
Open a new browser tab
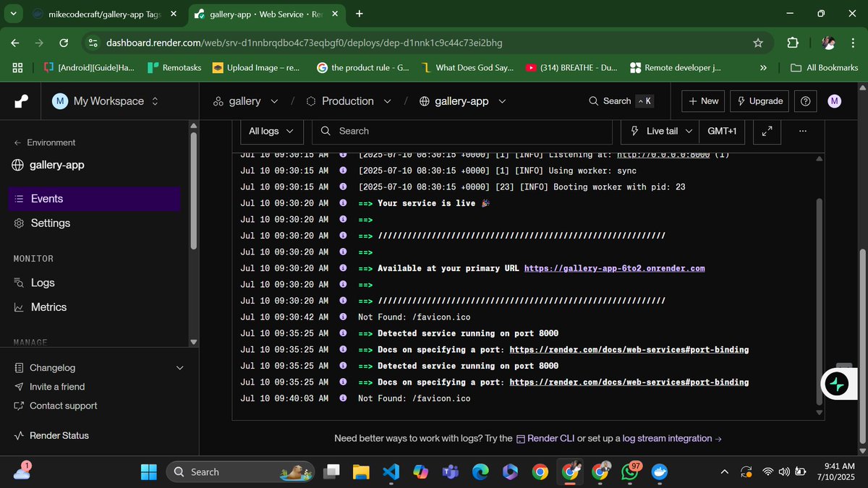pos(359,13)
